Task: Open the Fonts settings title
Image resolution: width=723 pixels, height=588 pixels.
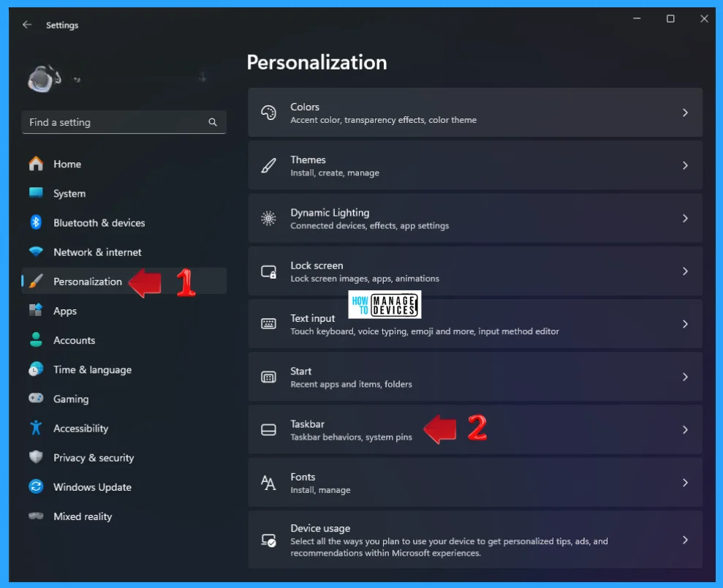Action: coord(303,477)
